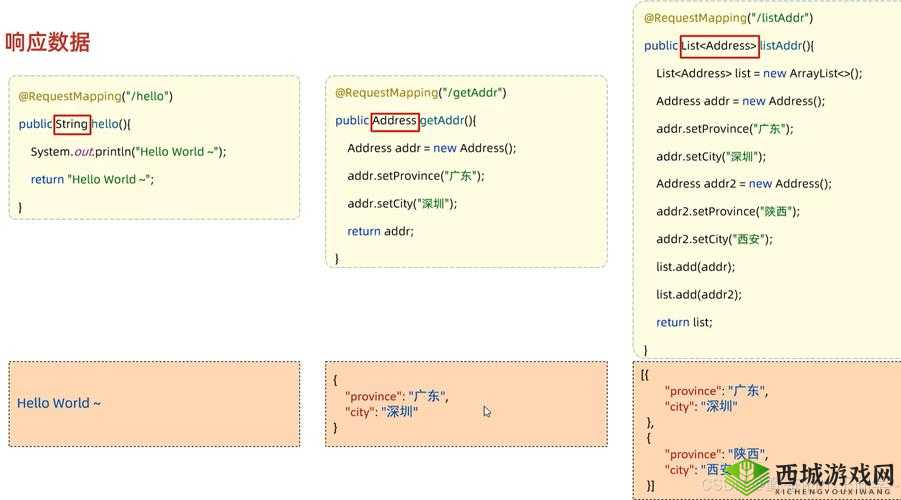Viewport: 901px width, 500px height.
Task: Select the @RequestMapping("/hello") annotation
Action: tap(96, 96)
